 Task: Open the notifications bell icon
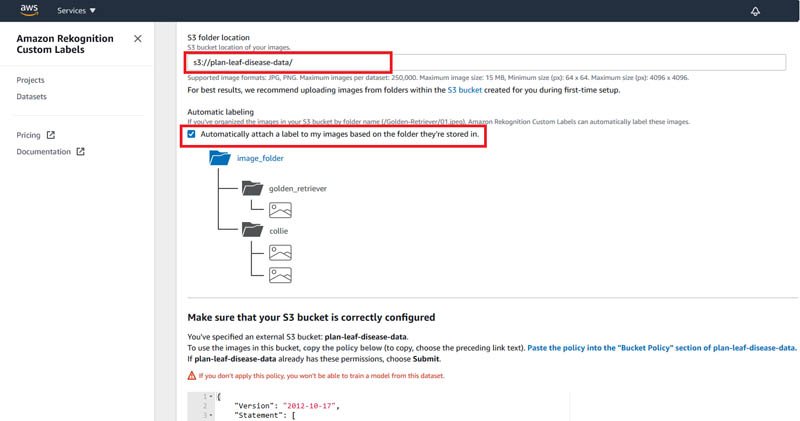click(x=755, y=11)
